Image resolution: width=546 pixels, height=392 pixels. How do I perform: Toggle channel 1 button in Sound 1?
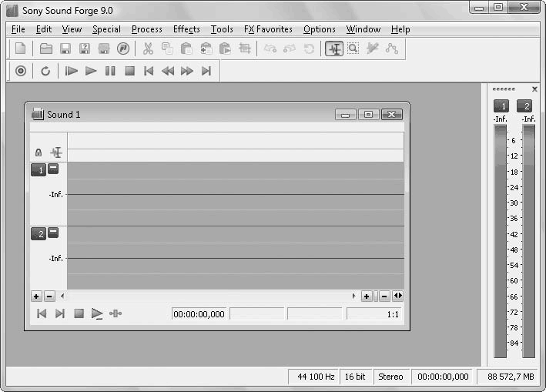[39, 169]
